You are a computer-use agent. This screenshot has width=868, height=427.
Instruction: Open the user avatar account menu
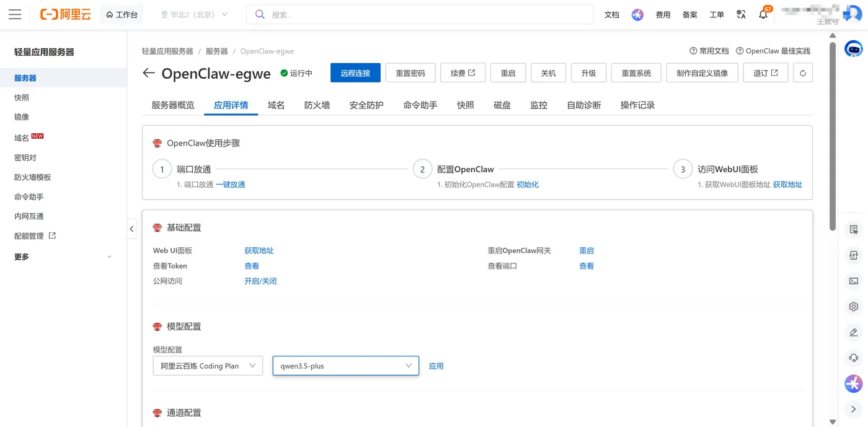coord(852,14)
